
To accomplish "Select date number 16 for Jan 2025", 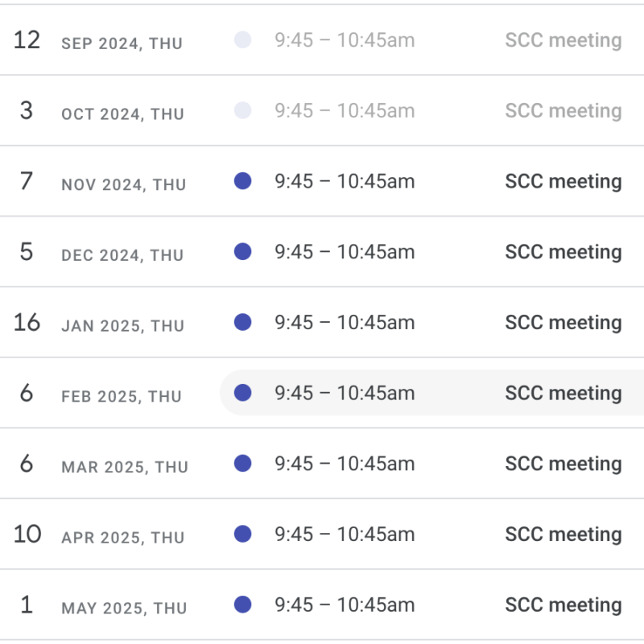I will [x=27, y=323].
